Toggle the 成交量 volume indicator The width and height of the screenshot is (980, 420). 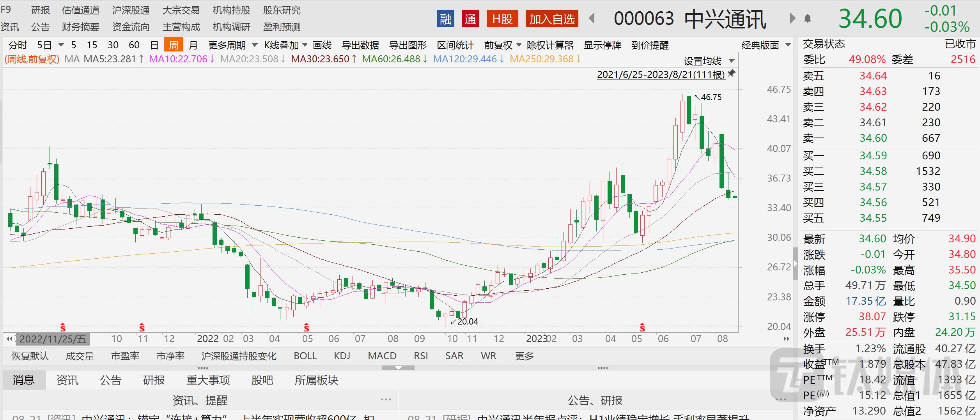[x=80, y=356]
